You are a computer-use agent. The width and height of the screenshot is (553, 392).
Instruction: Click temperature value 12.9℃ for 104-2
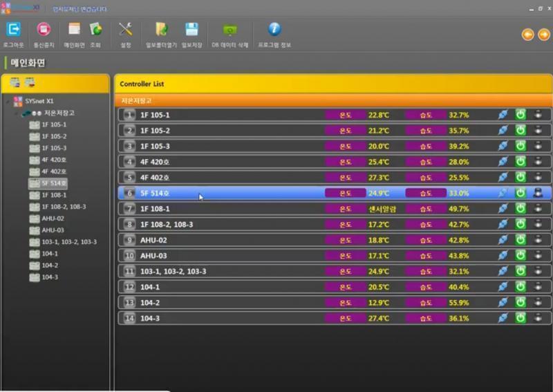click(379, 303)
